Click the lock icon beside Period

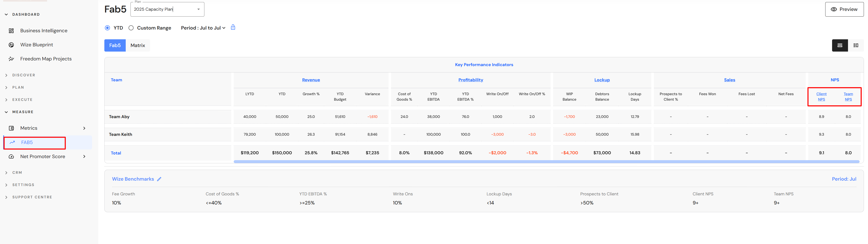pyautogui.click(x=233, y=27)
